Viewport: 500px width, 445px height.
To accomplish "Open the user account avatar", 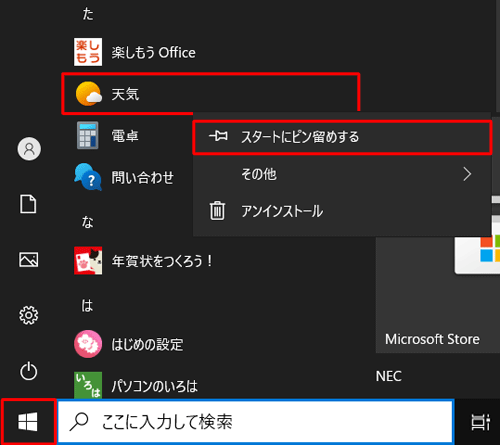I will (x=29, y=149).
